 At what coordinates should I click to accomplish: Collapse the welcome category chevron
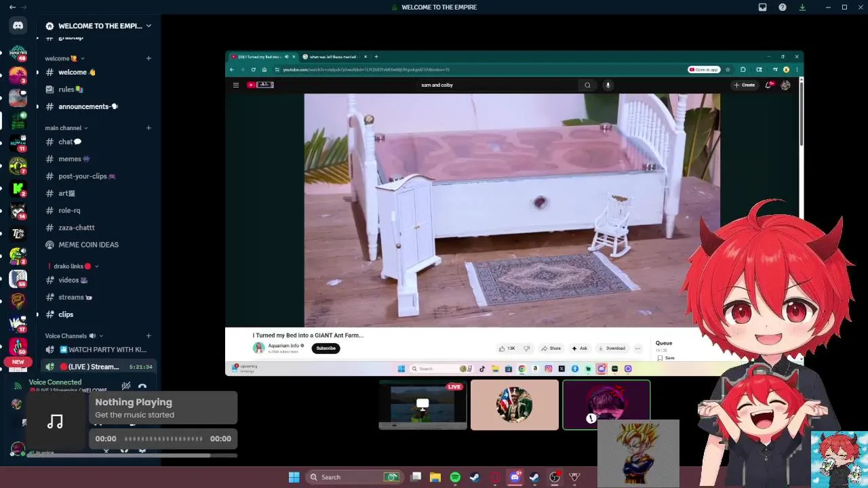[x=83, y=58]
